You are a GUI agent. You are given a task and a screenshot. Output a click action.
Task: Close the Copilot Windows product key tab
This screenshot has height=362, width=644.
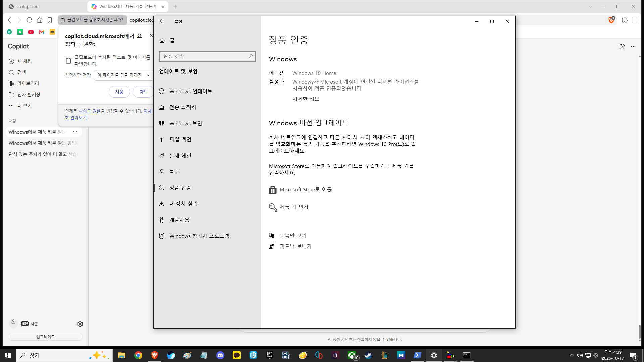(x=163, y=7)
